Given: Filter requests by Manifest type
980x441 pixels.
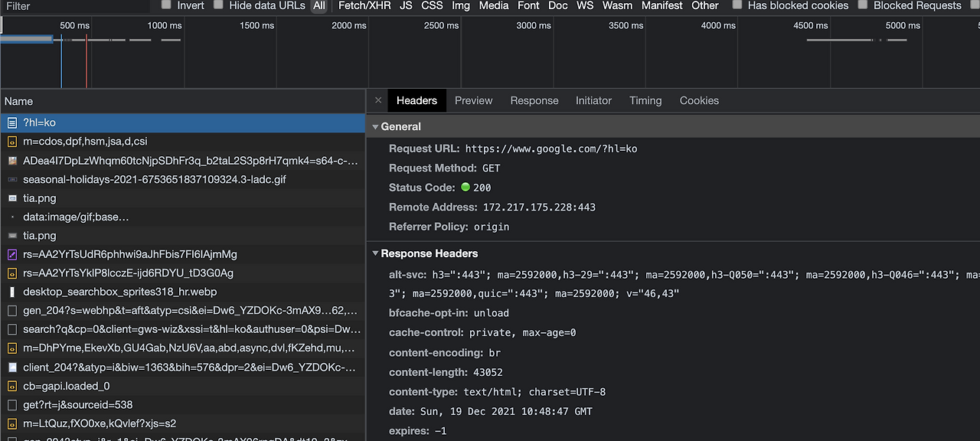Looking at the screenshot, I should [662, 5].
